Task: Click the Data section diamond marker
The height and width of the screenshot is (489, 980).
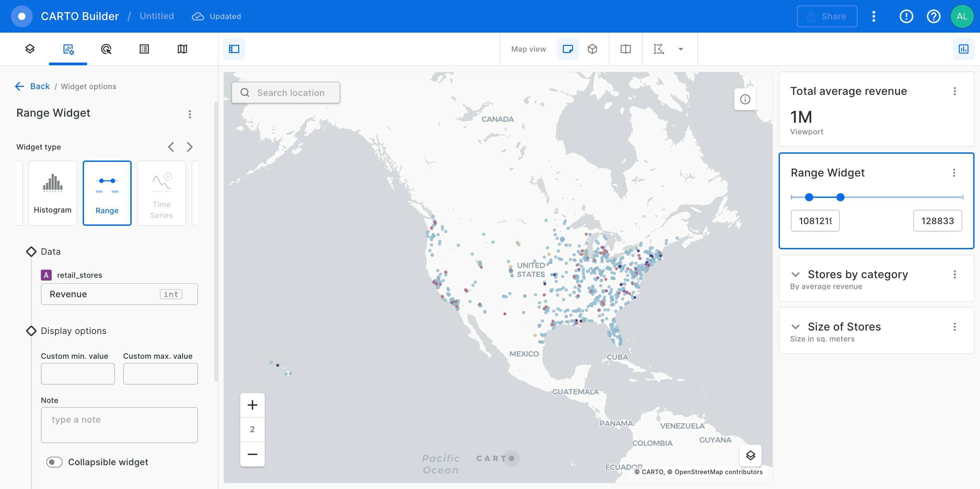Action: point(31,251)
